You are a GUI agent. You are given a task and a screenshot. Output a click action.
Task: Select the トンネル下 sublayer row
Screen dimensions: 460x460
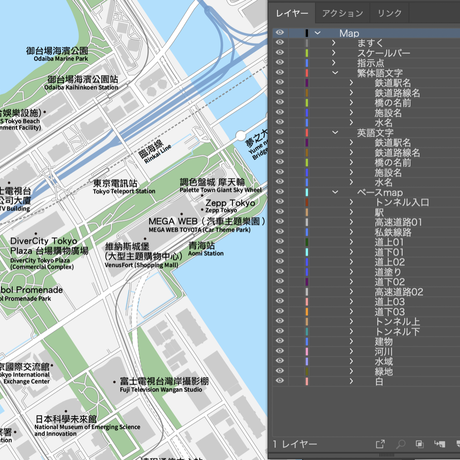click(366, 331)
